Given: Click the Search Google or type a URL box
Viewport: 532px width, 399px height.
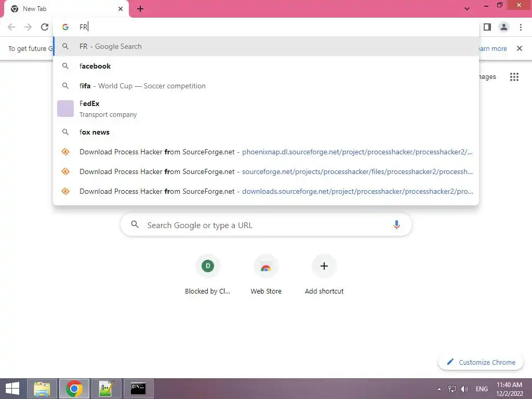Looking at the screenshot, I should [266, 225].
